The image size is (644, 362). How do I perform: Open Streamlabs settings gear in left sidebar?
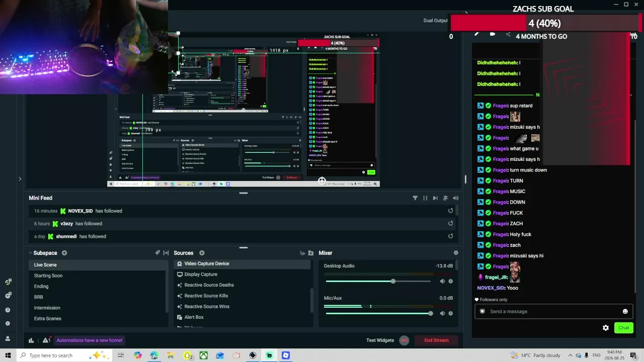click(x=8, y=324)
